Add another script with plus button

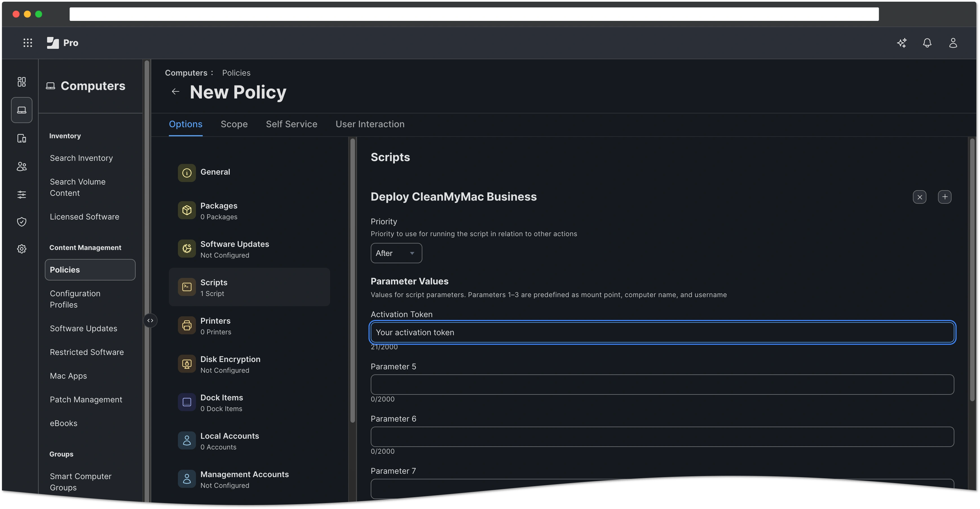tap(945, 197)
